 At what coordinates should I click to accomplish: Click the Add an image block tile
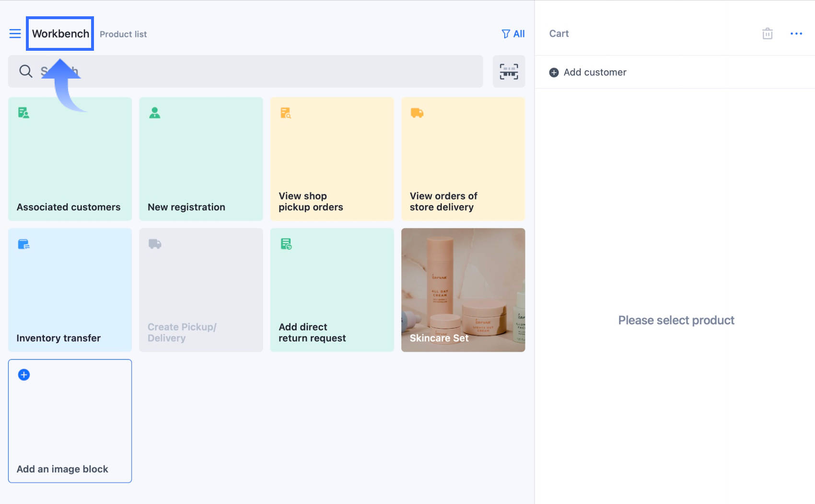point(70,421)
